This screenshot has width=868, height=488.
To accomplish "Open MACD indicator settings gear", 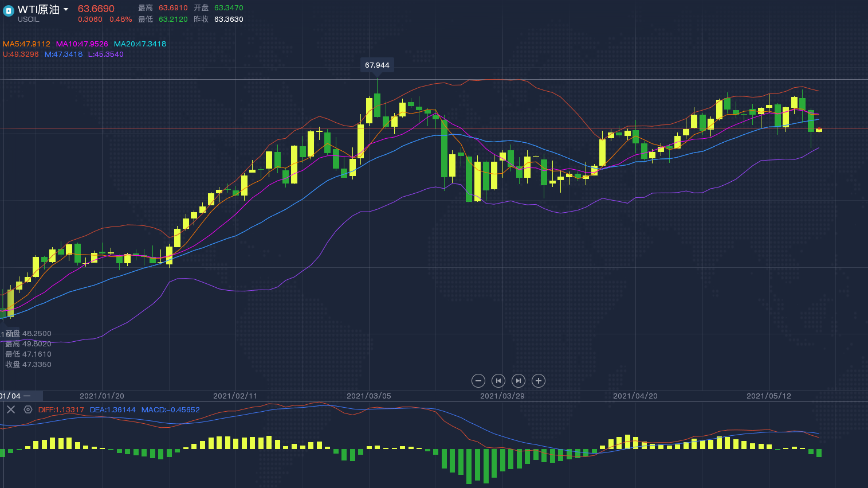I will point(28,409).
